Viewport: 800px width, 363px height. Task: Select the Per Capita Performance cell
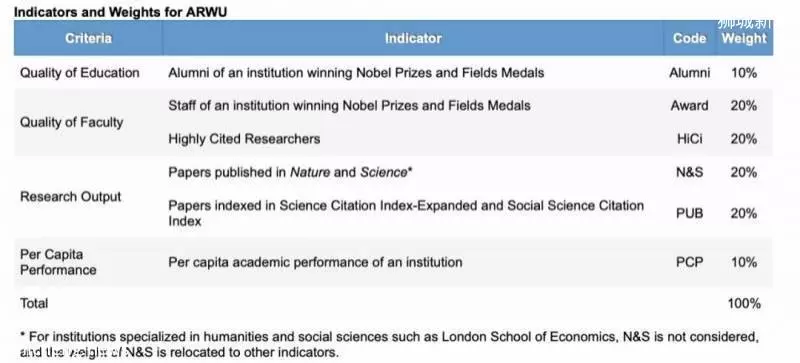(58, 262)
